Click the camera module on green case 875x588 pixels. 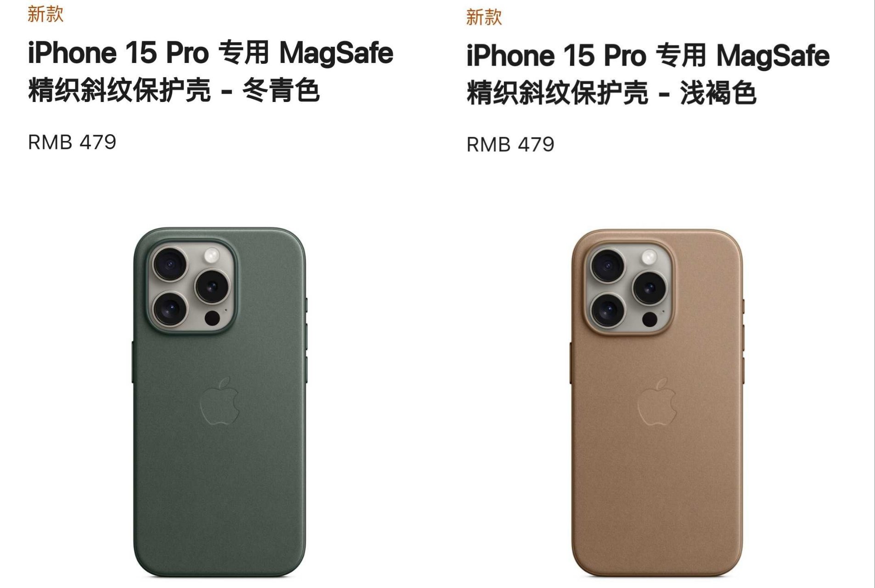(x=192, y=286)
